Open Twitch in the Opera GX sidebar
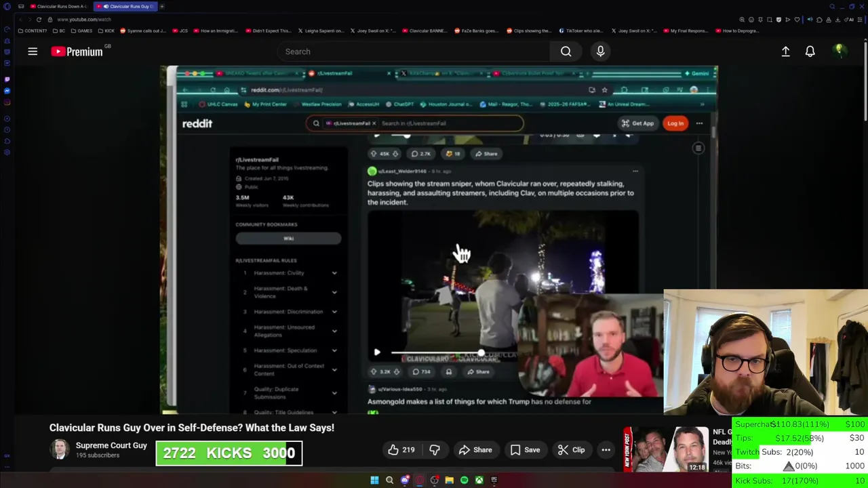Viewport: 868px width, 488px height. point(7,79)
